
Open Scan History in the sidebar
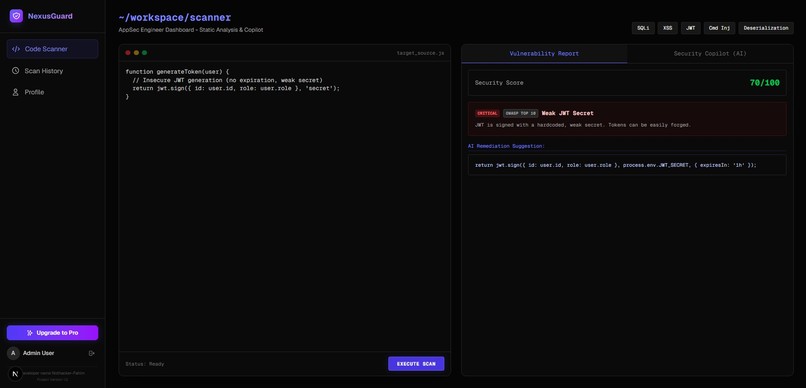point(52,71)
